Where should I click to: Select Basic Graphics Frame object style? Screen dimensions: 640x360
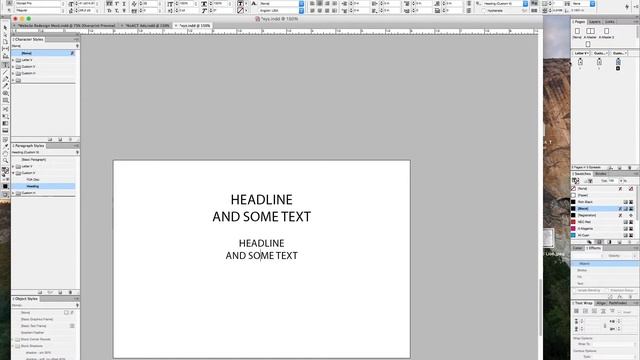(x=44, y=319)
